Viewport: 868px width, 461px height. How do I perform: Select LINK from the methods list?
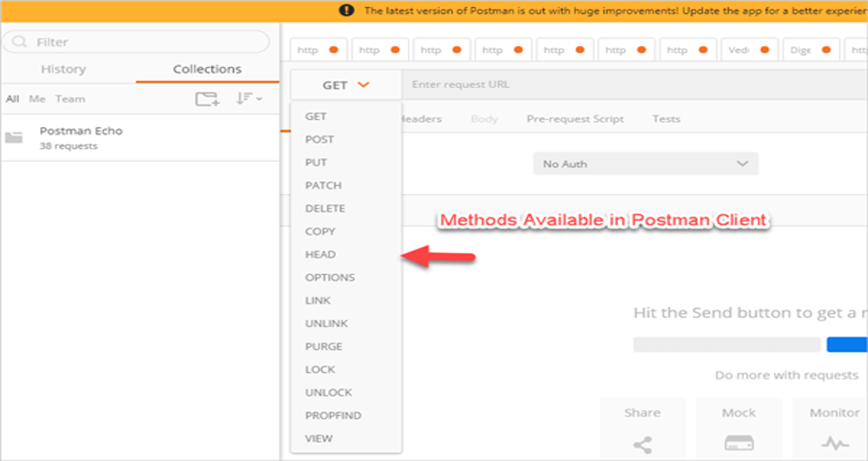point(317,300)
